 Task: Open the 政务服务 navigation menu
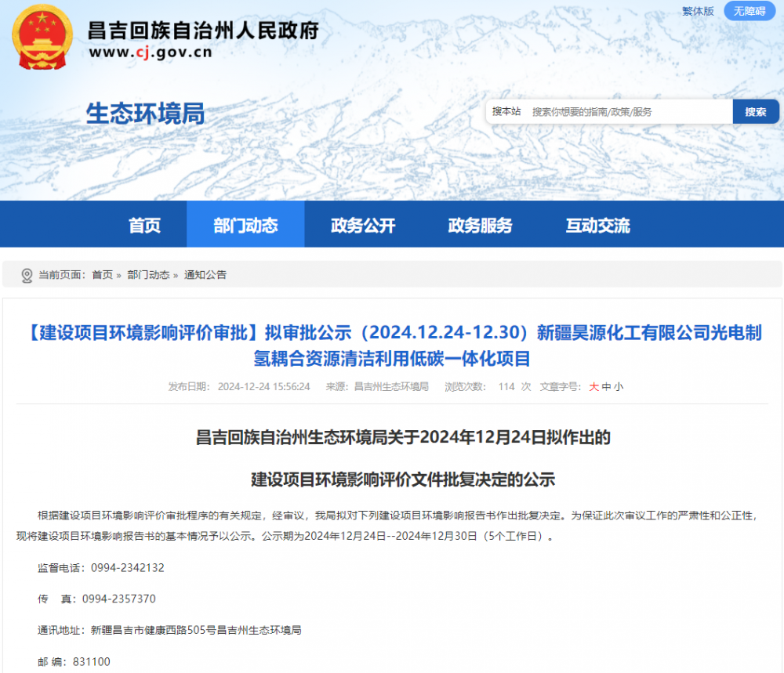[480, 226]
